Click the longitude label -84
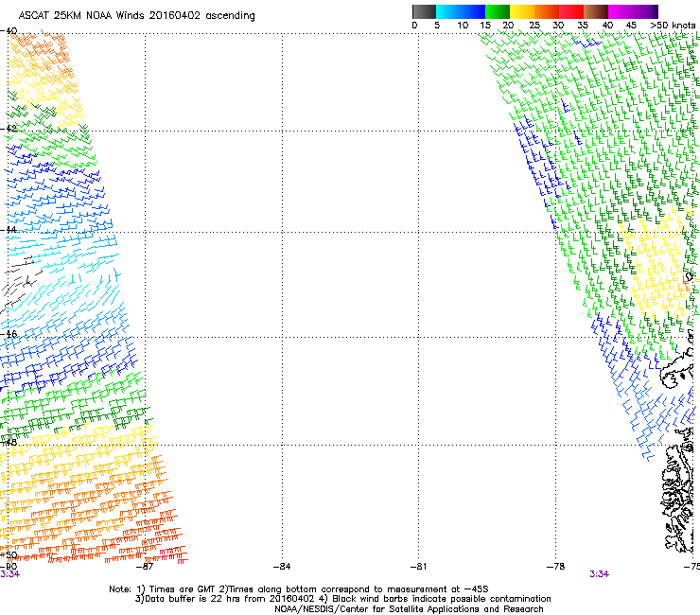This screenshot has width=700, height=615. point(282,567)
